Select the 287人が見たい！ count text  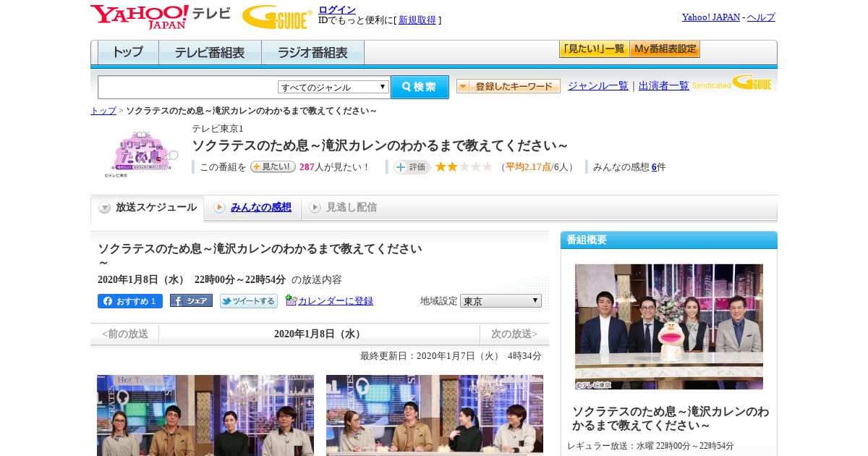point(334,167)
